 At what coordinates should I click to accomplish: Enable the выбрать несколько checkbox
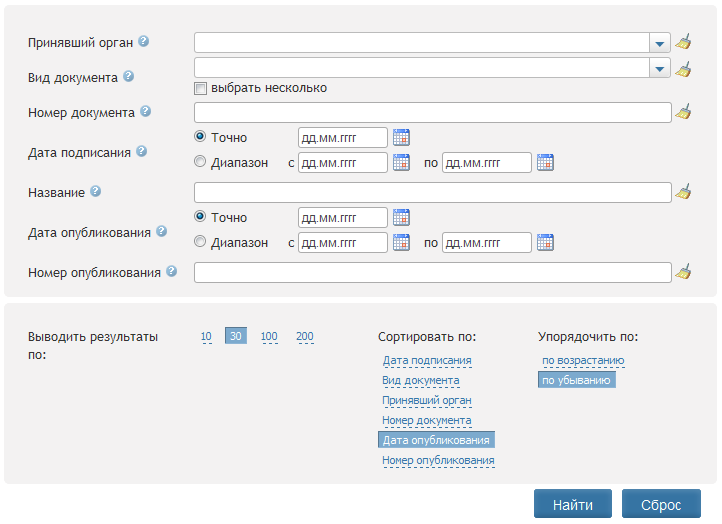pyautogui.click(x=200, y=88)
